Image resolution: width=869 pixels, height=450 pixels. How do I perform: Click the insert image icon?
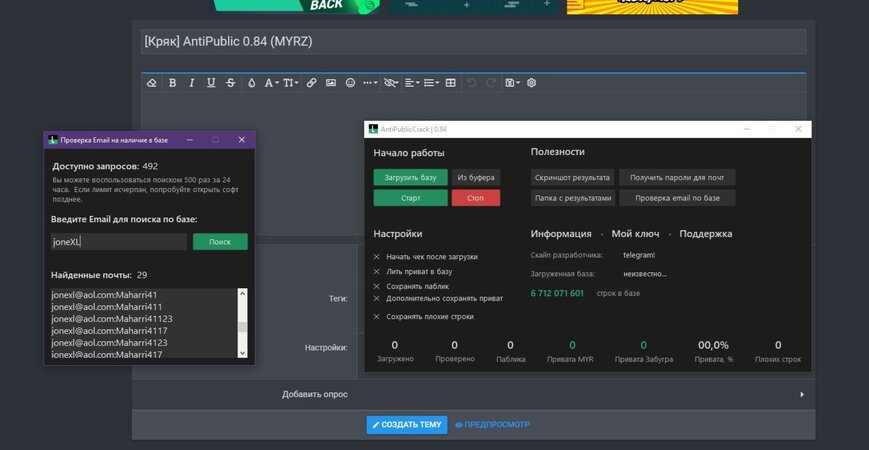click(x=331, y=83)
